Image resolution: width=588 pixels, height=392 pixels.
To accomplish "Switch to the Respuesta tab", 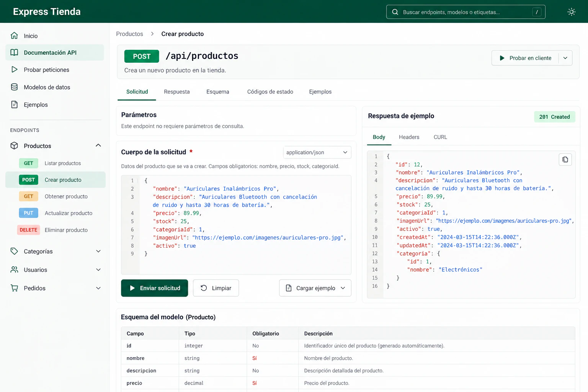I will (x=177, y=92).
